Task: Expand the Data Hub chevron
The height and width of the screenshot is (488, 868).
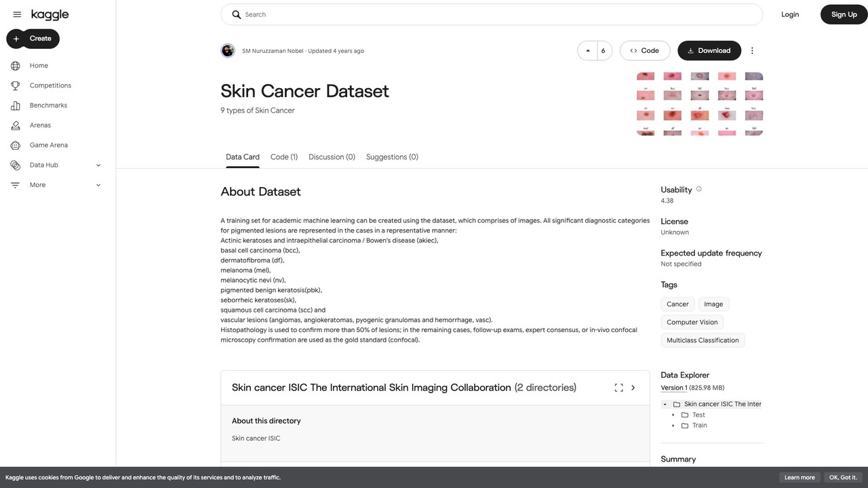Action: [98, 165]
